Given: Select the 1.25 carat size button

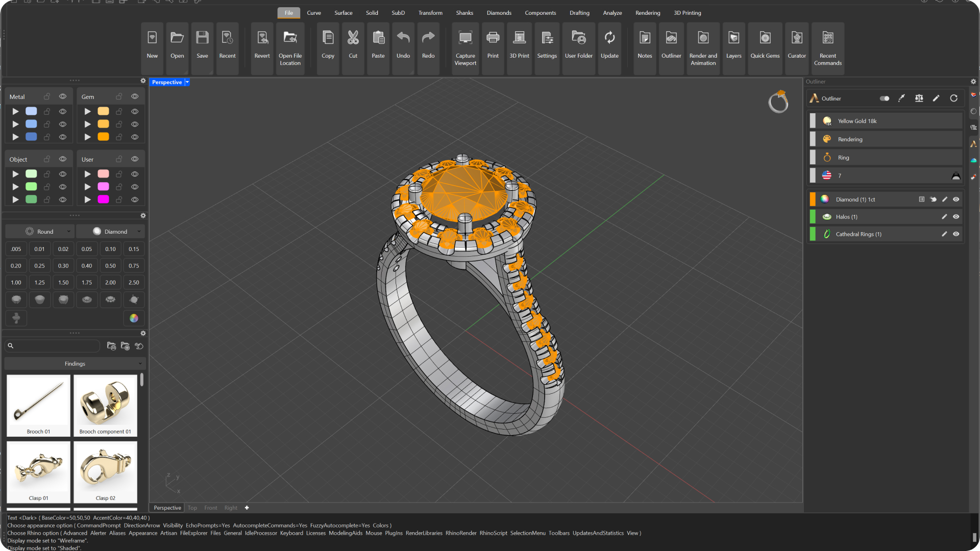Looking at the screenshot, I should tap(39, 283).
